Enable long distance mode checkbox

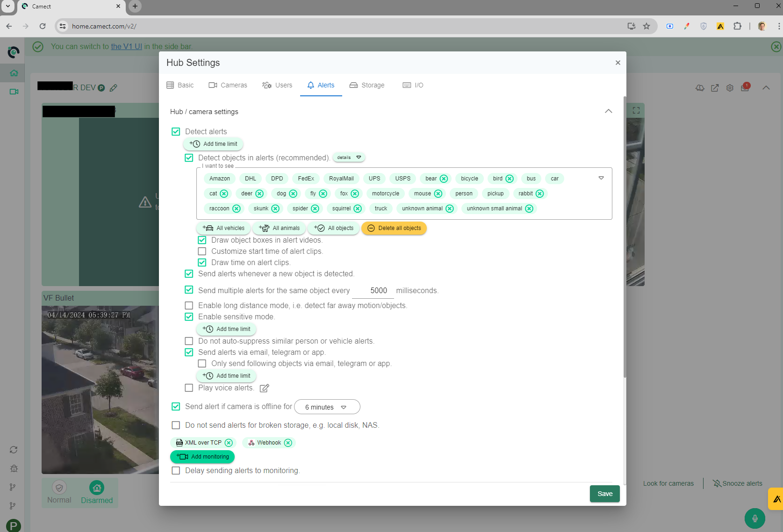(x=189, y=306)
